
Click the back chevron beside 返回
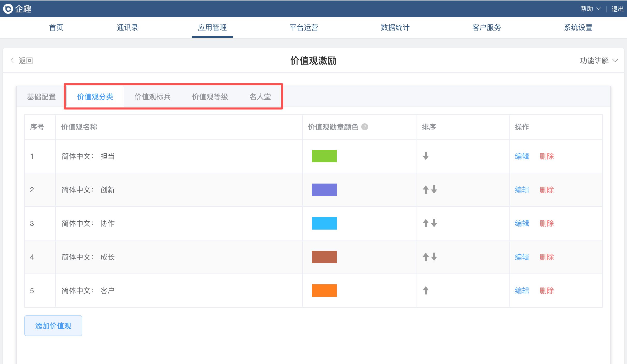pos(12,60)
